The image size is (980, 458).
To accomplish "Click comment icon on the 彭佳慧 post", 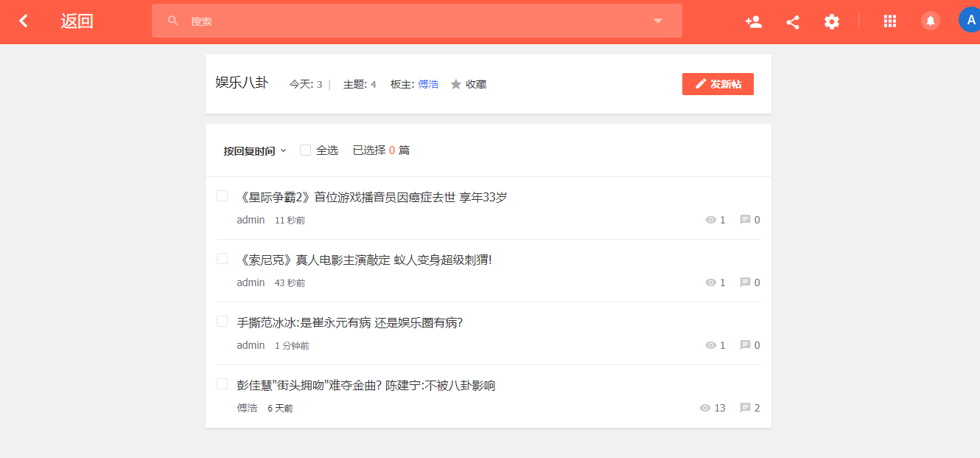I will (745, 408).
